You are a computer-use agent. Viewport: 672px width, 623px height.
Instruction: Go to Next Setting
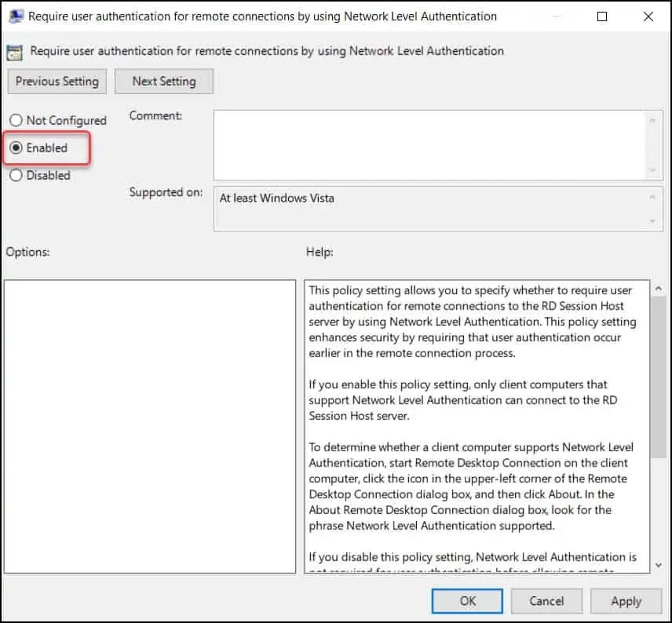[164, 82]
